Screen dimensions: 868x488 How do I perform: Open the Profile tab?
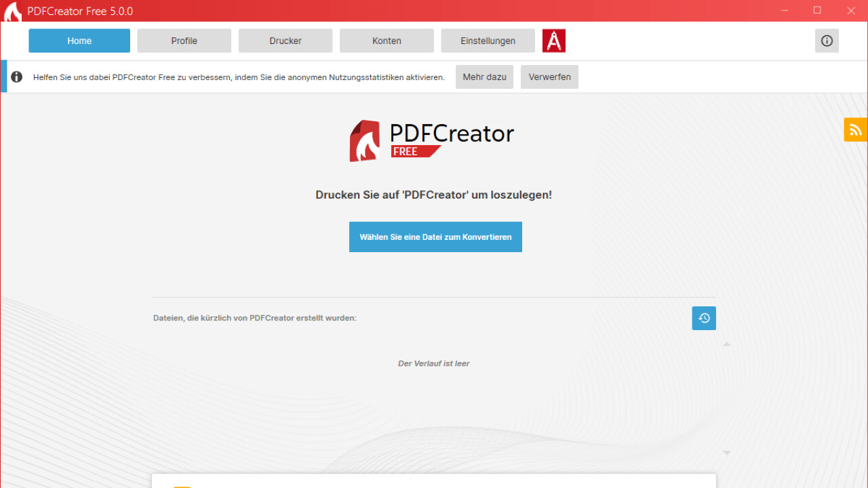(184, 41)
